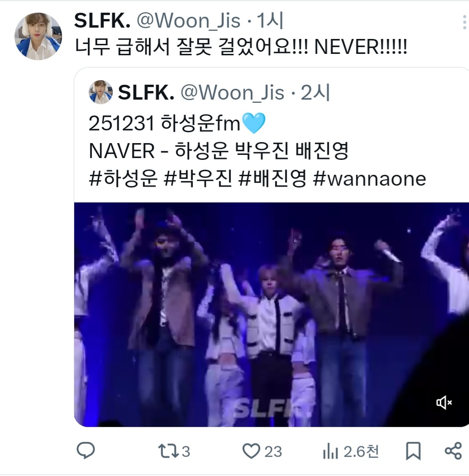Open the three-dot more options menu
The image size is (469, 476).
464,22
